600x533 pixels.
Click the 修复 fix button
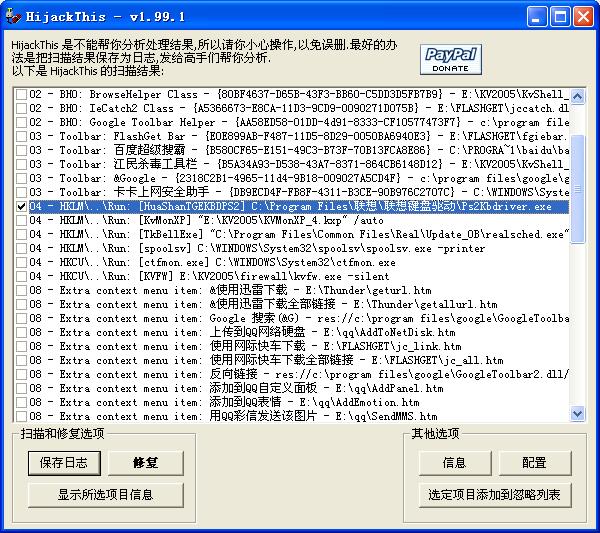click(x=145, y=463)
